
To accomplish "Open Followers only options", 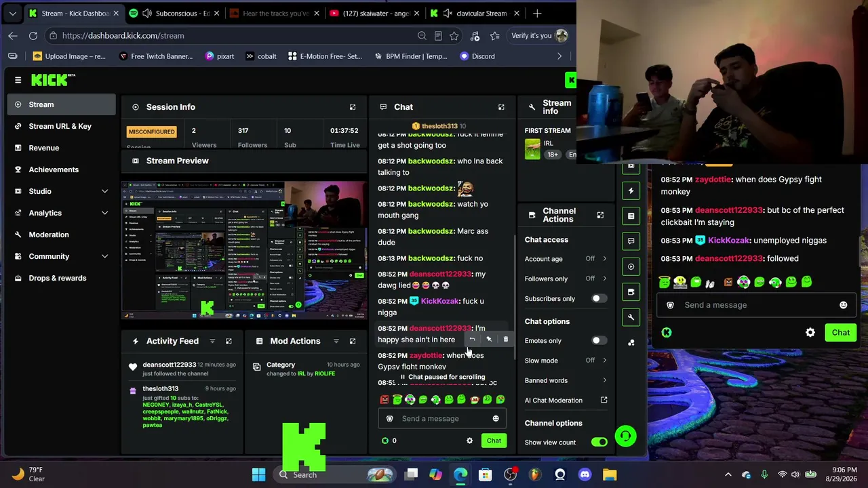I will 566,279.
